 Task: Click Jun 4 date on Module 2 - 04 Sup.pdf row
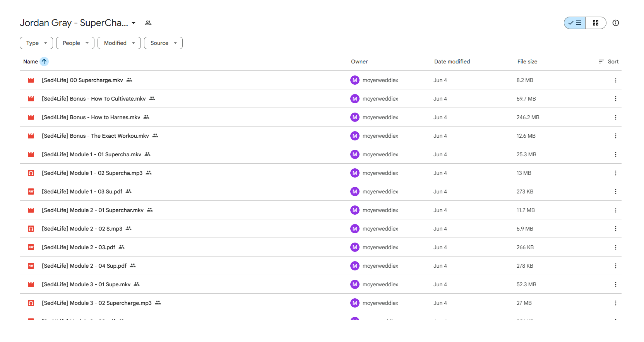tap(440, 266)
